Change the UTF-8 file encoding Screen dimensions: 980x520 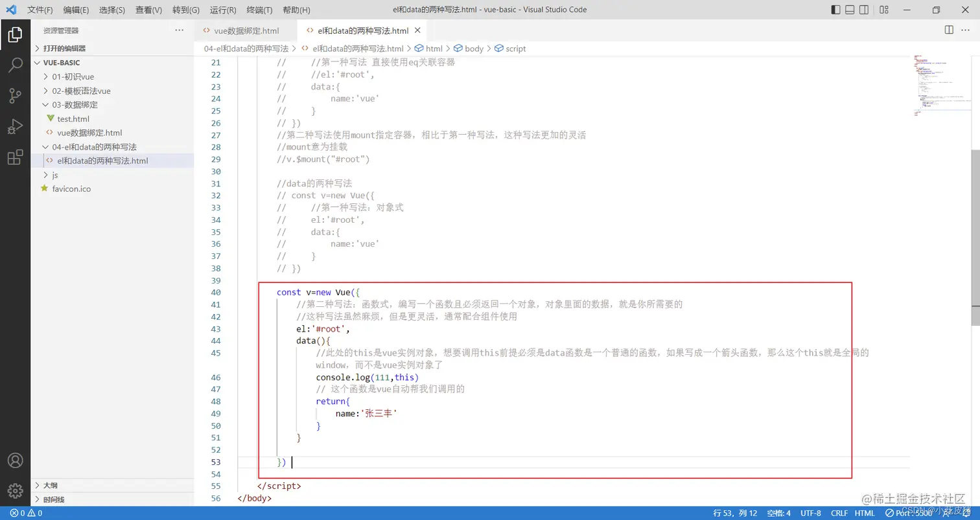pos(810,513)
